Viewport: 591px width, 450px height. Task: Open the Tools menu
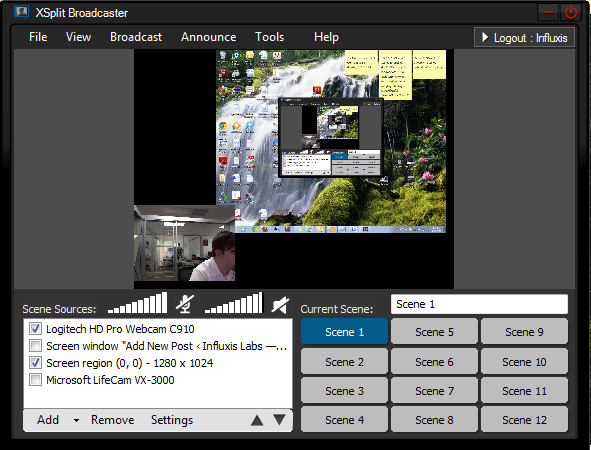coord(269,37)
